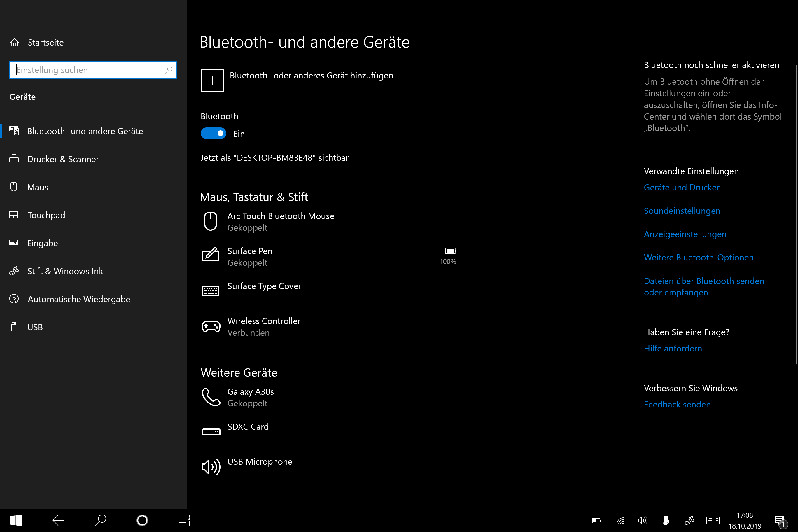Click the Galaxy A30s phone icon

[211, 397]
